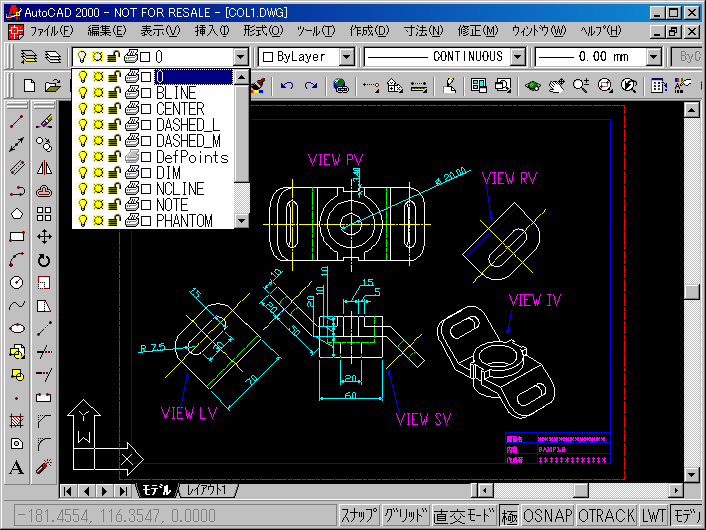Select the Trim tool
This screenshot has width=706, height=530.
[44, 352]
